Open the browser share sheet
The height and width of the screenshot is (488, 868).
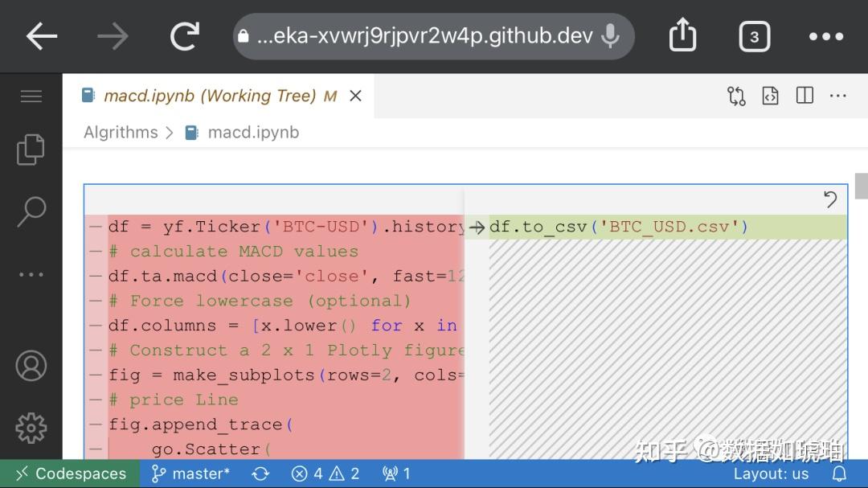(x=682, y=35)
